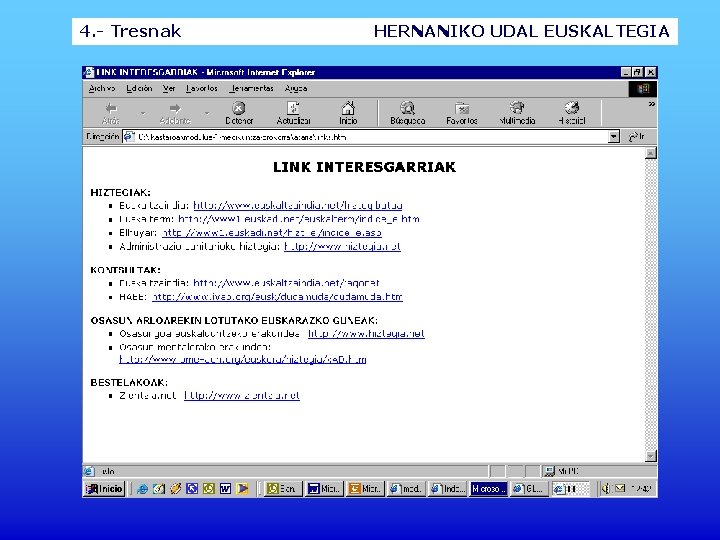Open the address bar dropdown list

(613, 137)
